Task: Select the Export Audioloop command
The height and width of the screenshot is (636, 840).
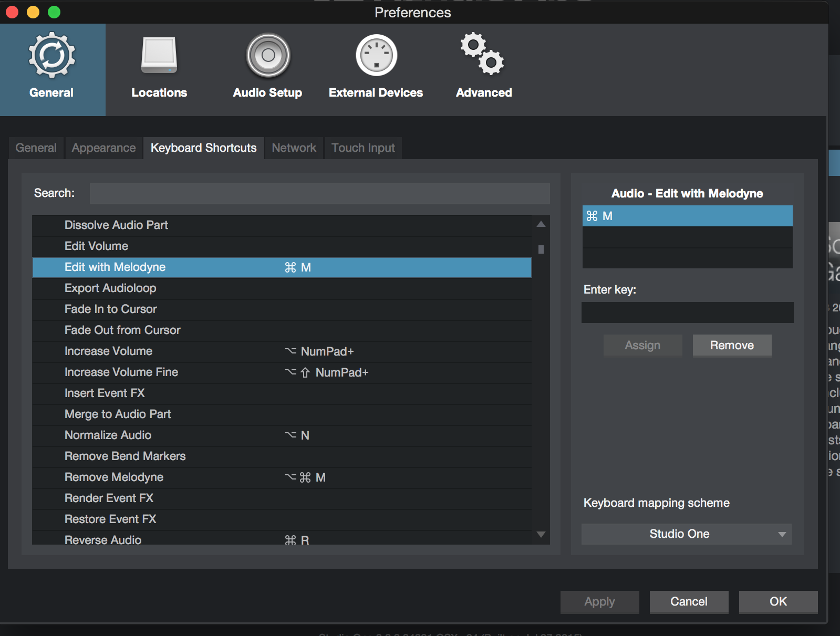Action: tap(282, 288)
